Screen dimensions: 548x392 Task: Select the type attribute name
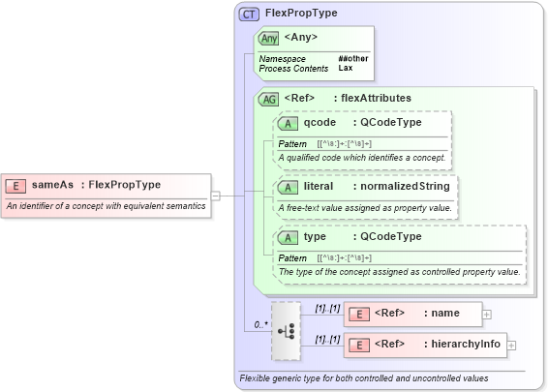point(315,236)
